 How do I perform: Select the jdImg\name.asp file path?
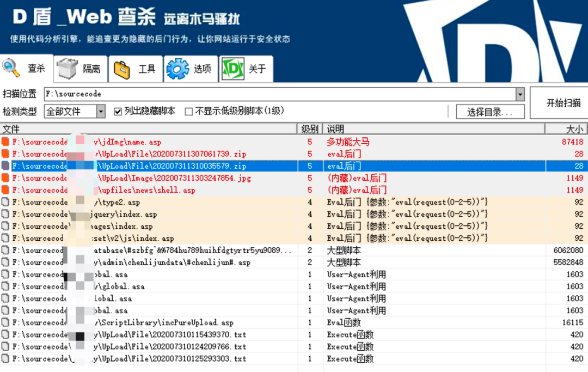pyautogui.click(x=87, y=142)
